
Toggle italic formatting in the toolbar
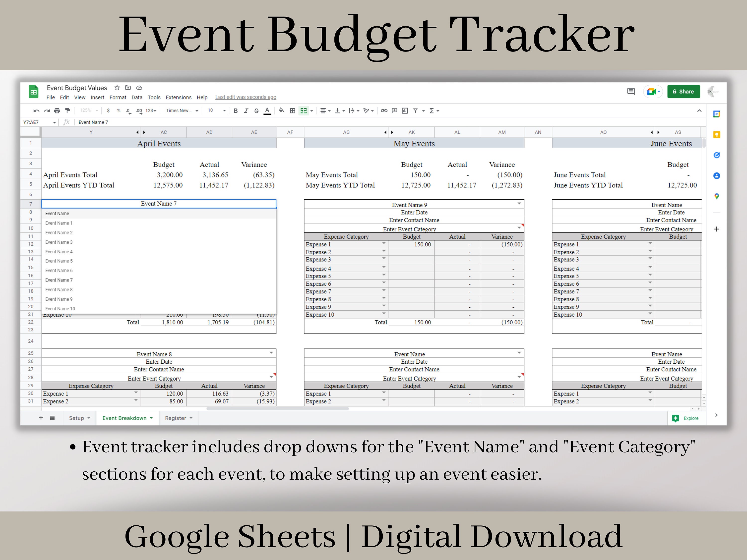coord(246,110)
